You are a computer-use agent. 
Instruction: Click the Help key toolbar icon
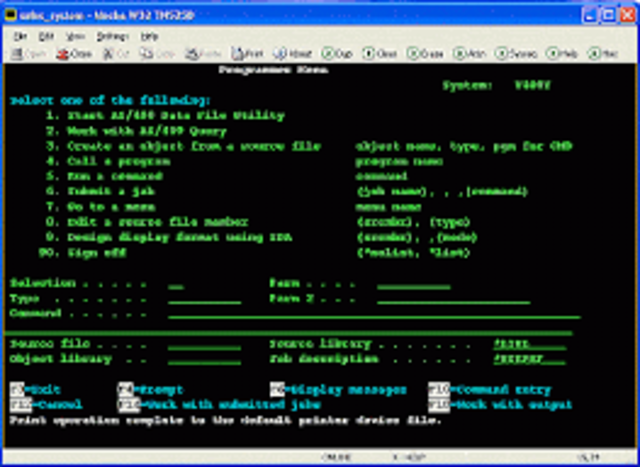(562, 53)
